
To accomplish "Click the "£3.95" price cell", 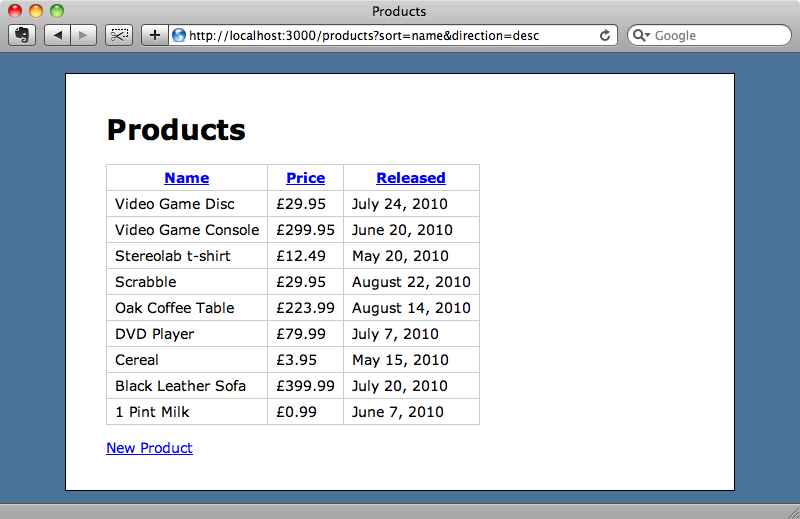I will (x=306, y=360).
